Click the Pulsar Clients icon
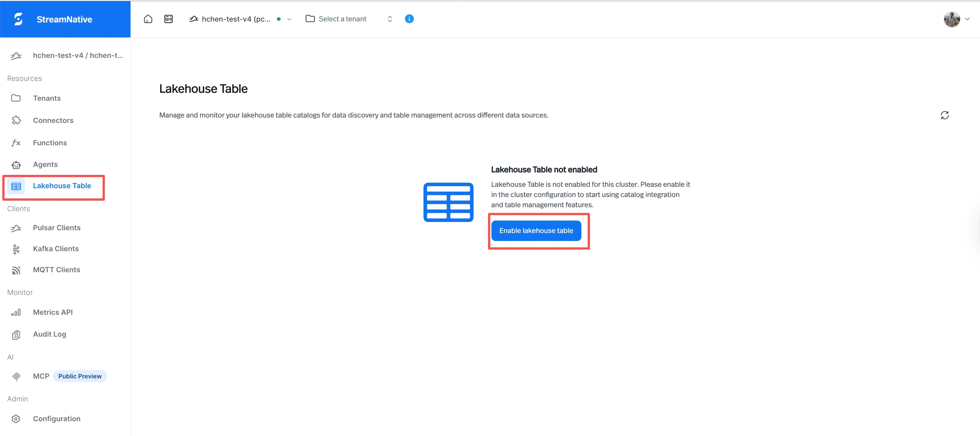This screenshot has height=436, width=980. [16, 228]
